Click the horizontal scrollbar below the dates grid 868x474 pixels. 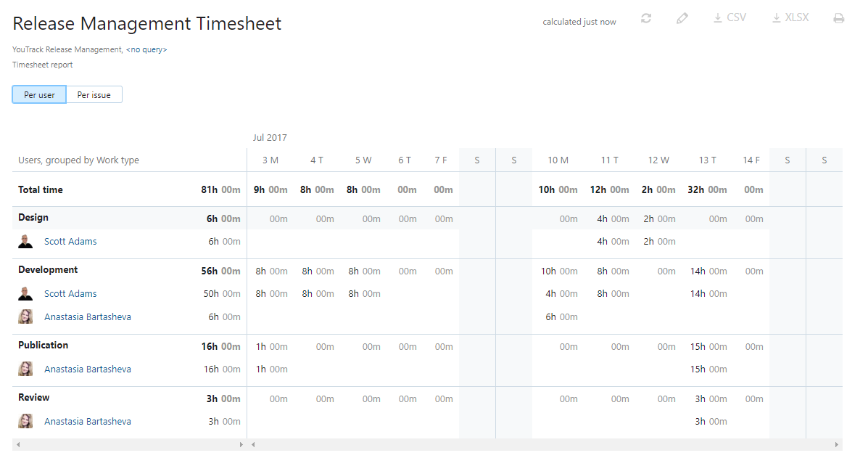[544, 443]
